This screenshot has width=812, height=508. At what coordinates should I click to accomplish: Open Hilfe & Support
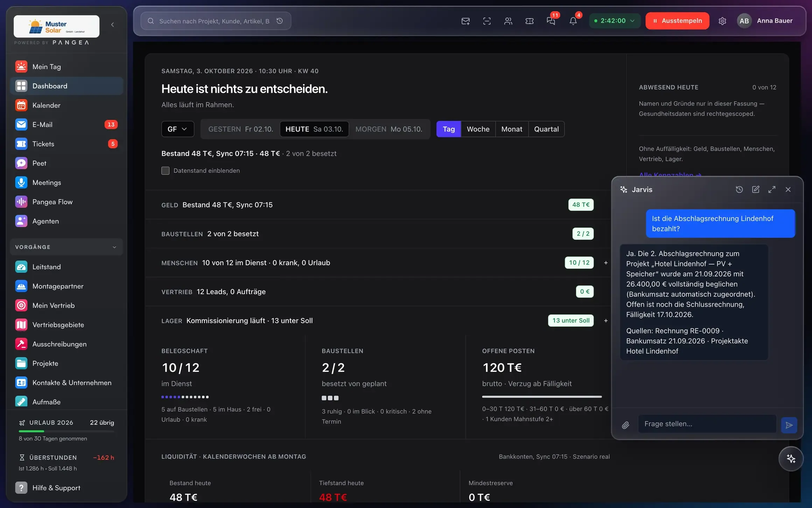[x=66, y=488]
